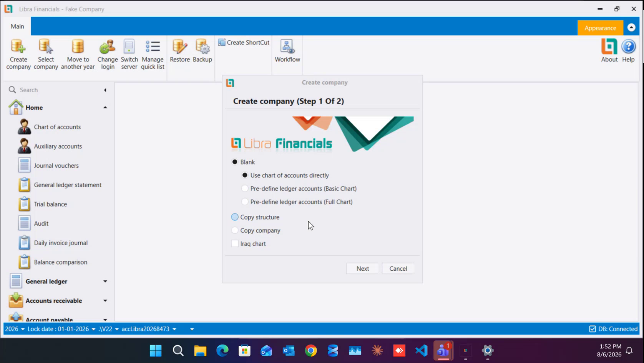Click the Windows Start button

(x=156, y=350)
